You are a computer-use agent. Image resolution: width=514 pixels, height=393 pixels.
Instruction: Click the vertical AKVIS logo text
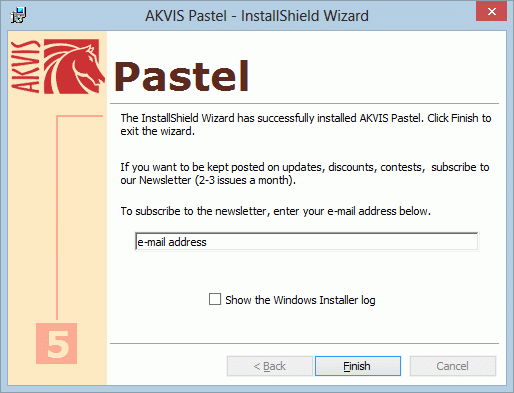tap(25, 66)
